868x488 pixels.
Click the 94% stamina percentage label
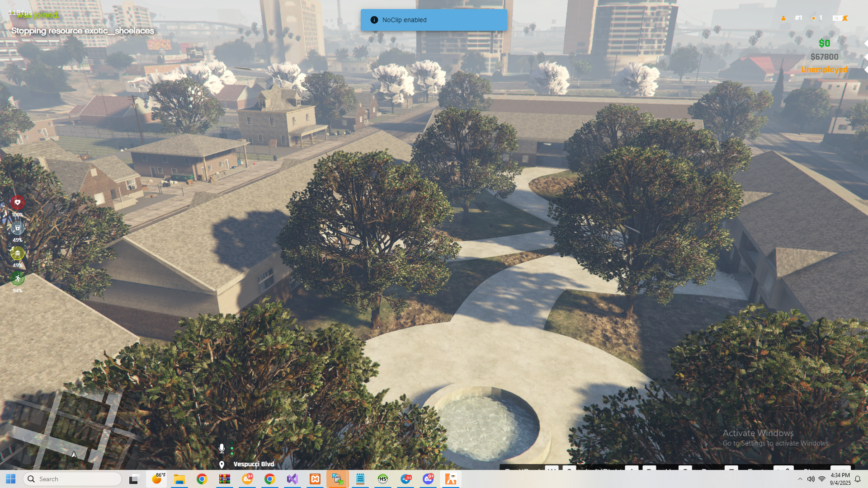click(17, 291)
